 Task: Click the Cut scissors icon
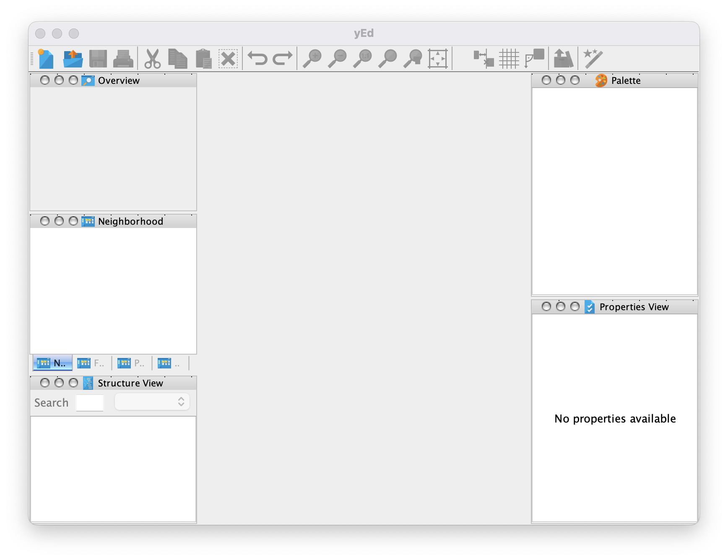(152, 59)
